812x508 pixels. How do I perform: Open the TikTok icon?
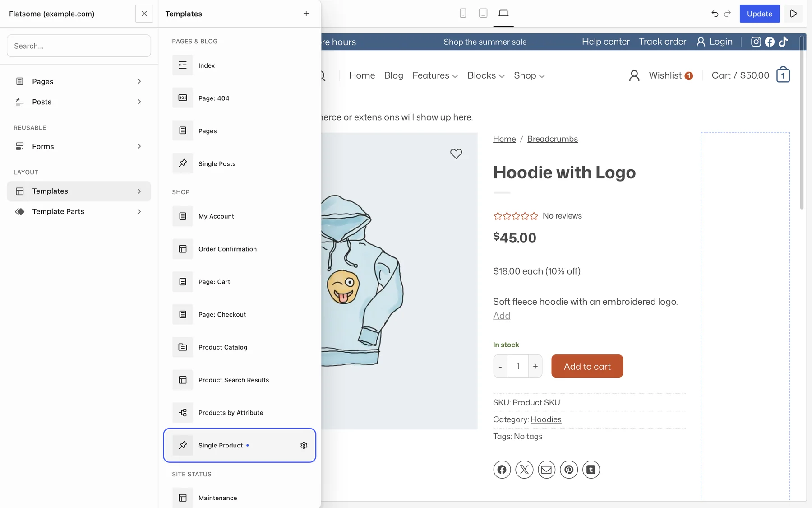(783, 42)
